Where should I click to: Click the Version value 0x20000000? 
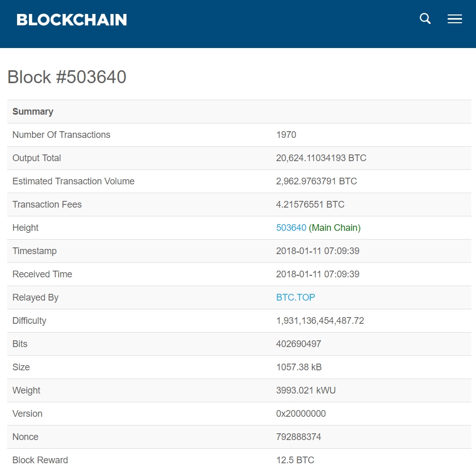(x=301, y=414)
